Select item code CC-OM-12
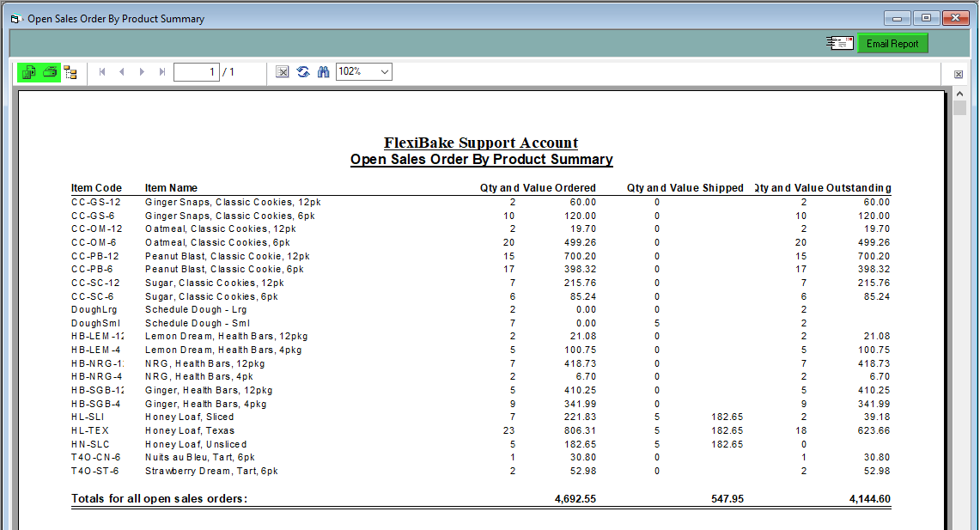Viewport: 980px width, 530px height. pyautogui.click(x=97, y=229)
